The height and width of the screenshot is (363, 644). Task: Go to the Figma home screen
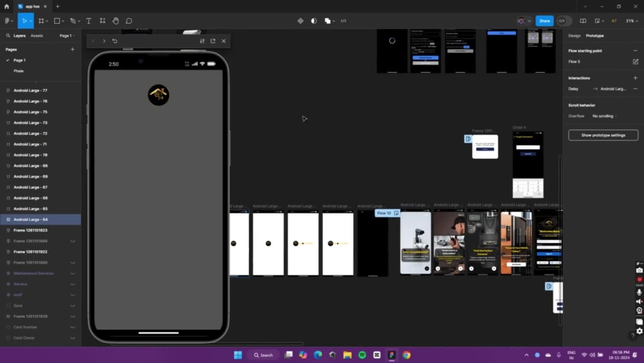click(6, 6)
